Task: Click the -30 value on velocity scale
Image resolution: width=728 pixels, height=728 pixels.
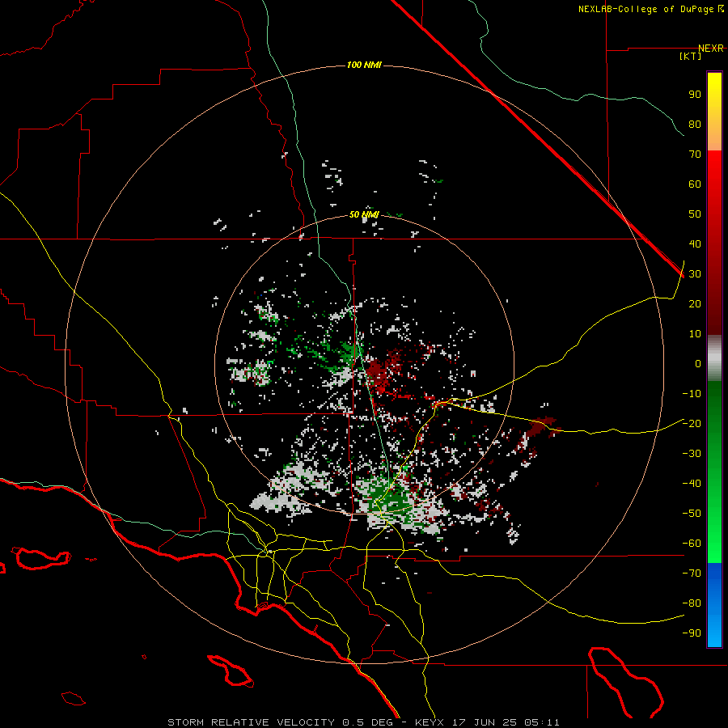Action: [692, 454]
